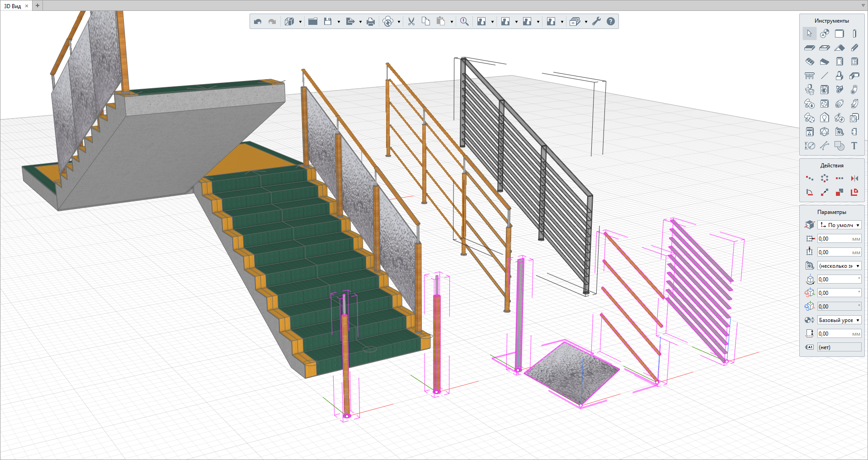Select the Roof tool
This screenshot has width=868, height=460.
click(840, 47)
